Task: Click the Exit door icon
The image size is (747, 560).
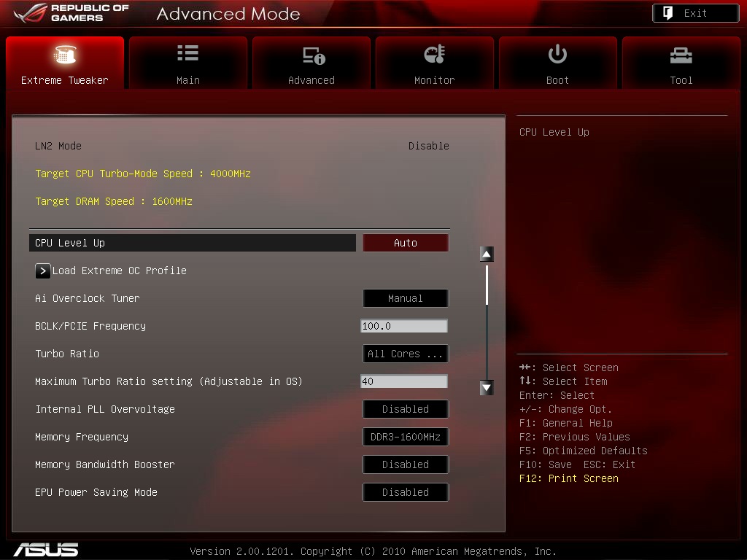Action: point(668,13)
